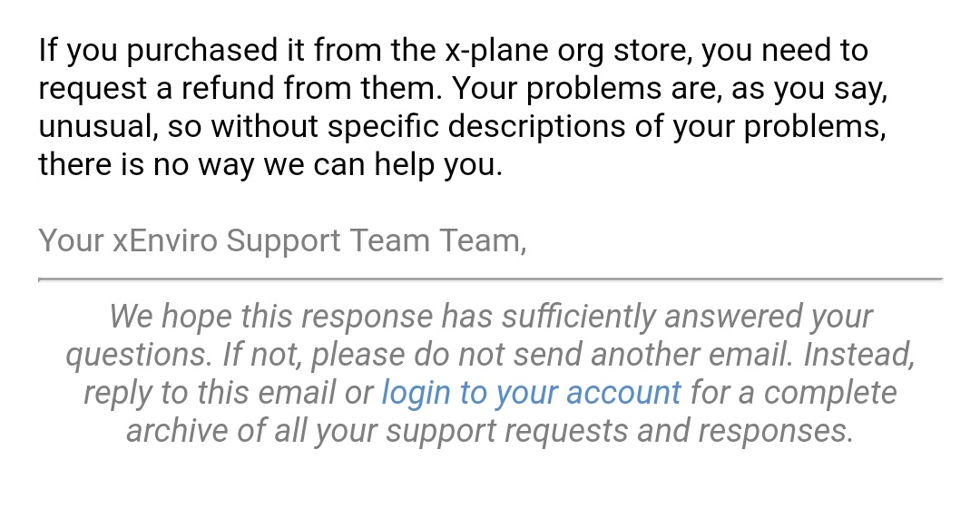The image size is (980, 528).
Task: Click the 'Your problems are, as you say,' text
Action: tap(670, 89)
